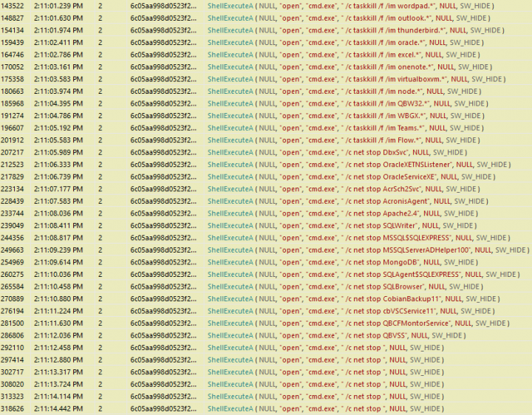Screen dimensions: 532x415
Task: Click call number 313323
Action: [13, 397]
